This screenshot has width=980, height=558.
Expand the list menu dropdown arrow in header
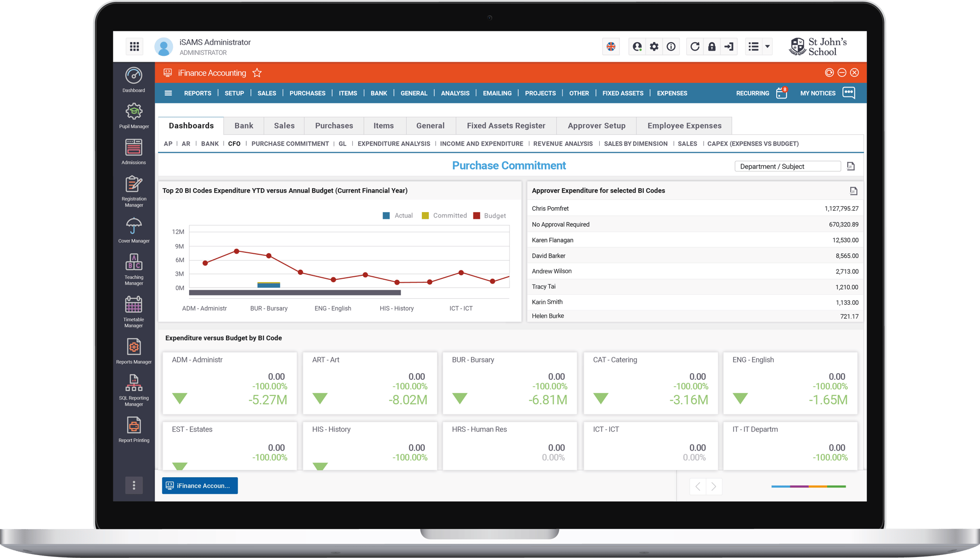click(x=767, y=47)
